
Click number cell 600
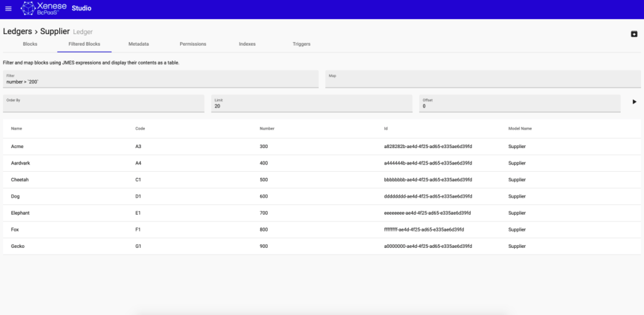pos(264,196)
